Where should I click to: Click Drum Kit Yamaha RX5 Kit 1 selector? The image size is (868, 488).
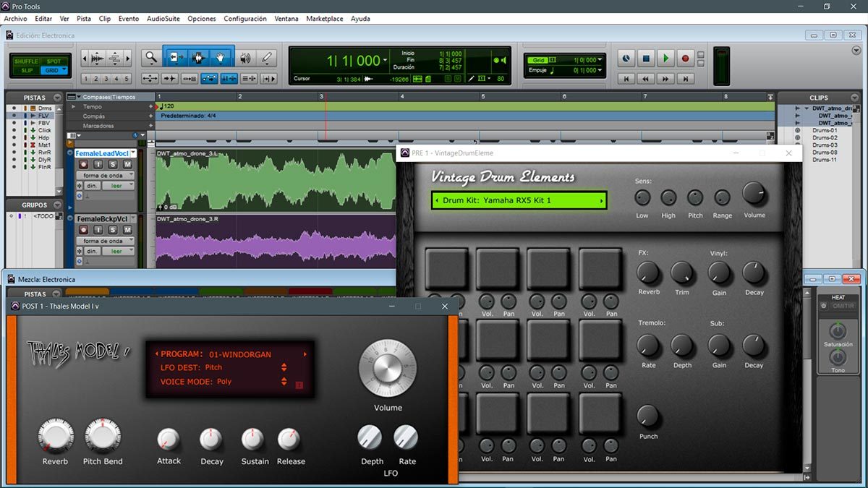pyautogui.click(x=519, y=200)
